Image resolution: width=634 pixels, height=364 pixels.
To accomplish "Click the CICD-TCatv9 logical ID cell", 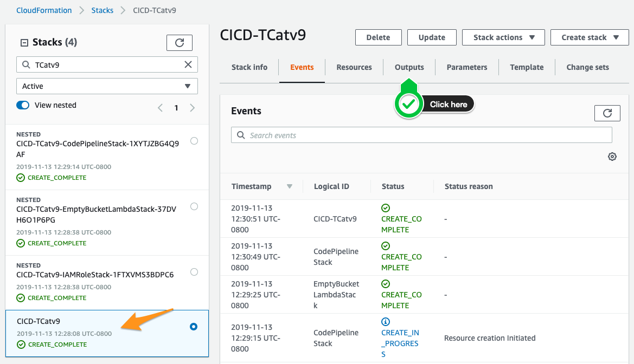I will (335, 219).
